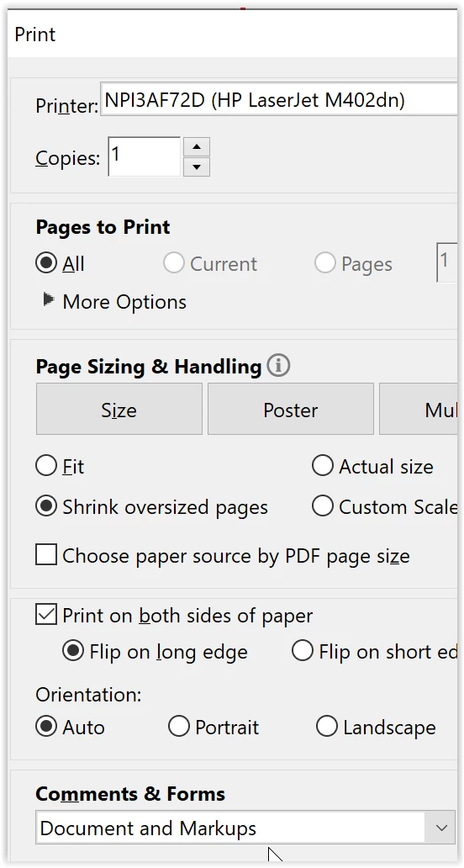The height and width of the screenshot is (868, 464).
Task: Click the Page Sizing info icon
Action: click(x=278, y=366)
